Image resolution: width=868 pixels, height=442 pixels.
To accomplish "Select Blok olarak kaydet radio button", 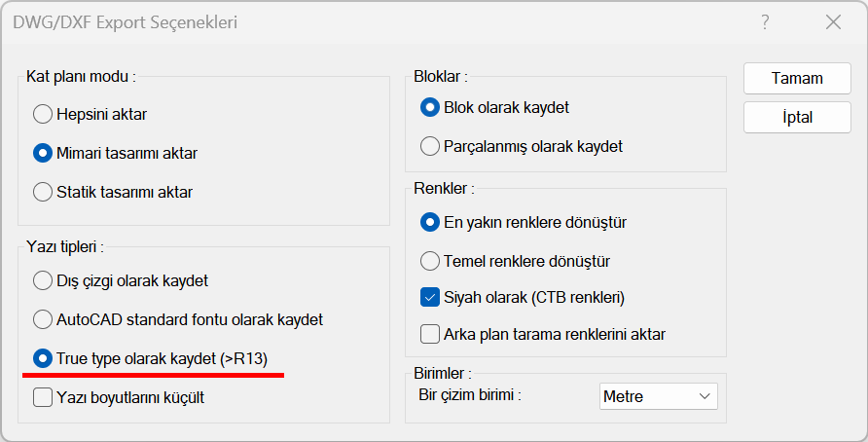I will (430, 107).
